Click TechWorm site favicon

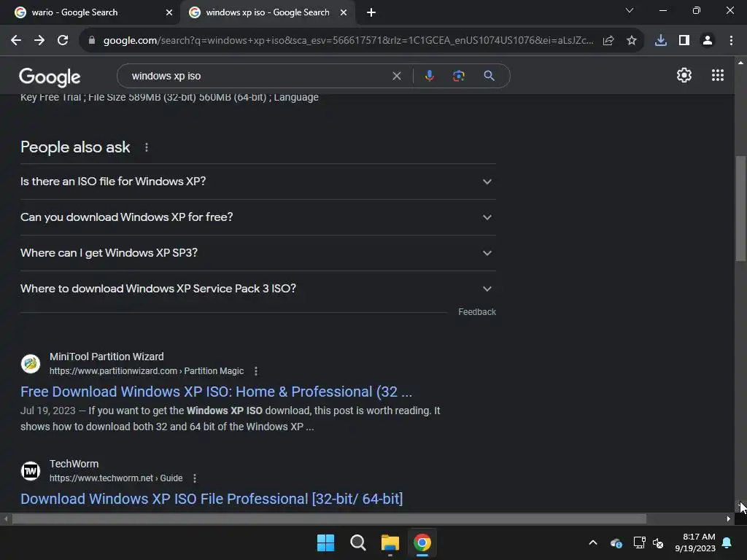pyautogui.click(x=31, y=471)
